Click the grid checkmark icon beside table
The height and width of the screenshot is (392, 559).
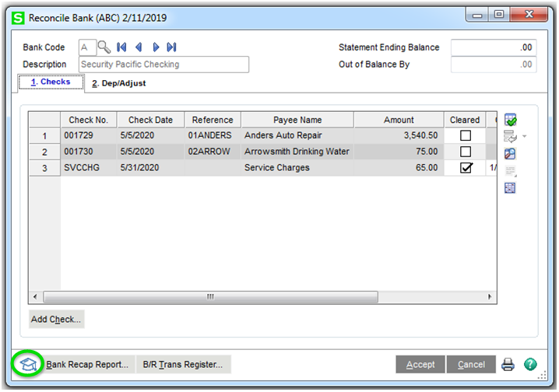[x=511, y=120]
